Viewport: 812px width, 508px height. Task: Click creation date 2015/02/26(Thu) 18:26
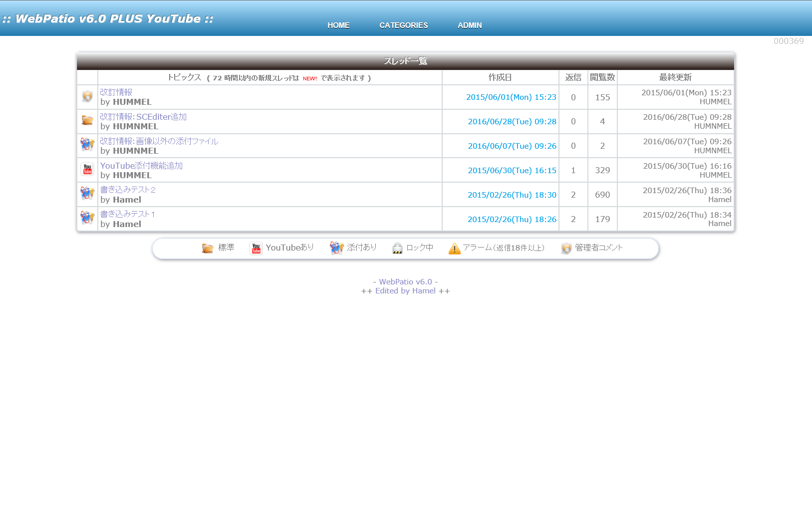pos(512,220)
